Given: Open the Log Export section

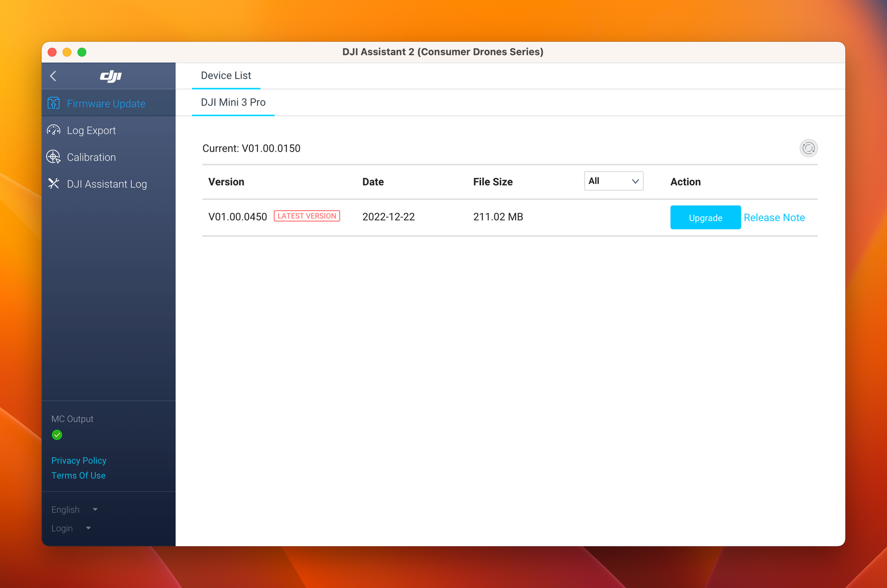Looking at the screenshot, I should click(91, 130).
